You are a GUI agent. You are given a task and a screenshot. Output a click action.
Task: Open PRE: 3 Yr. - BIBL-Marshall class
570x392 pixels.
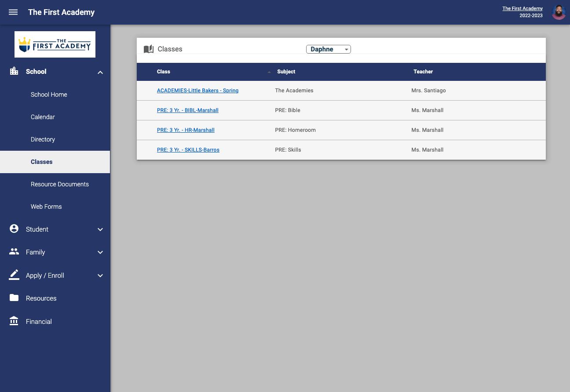[187, 110]
